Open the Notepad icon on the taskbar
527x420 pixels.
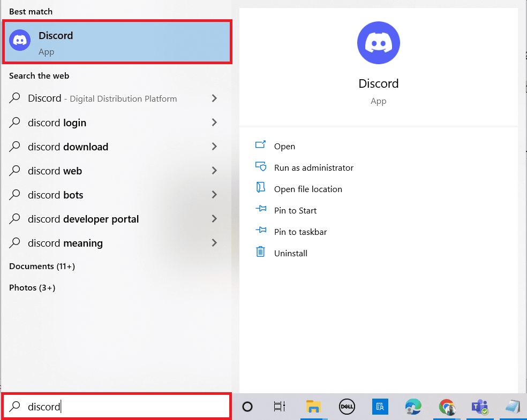click(513, 407)
